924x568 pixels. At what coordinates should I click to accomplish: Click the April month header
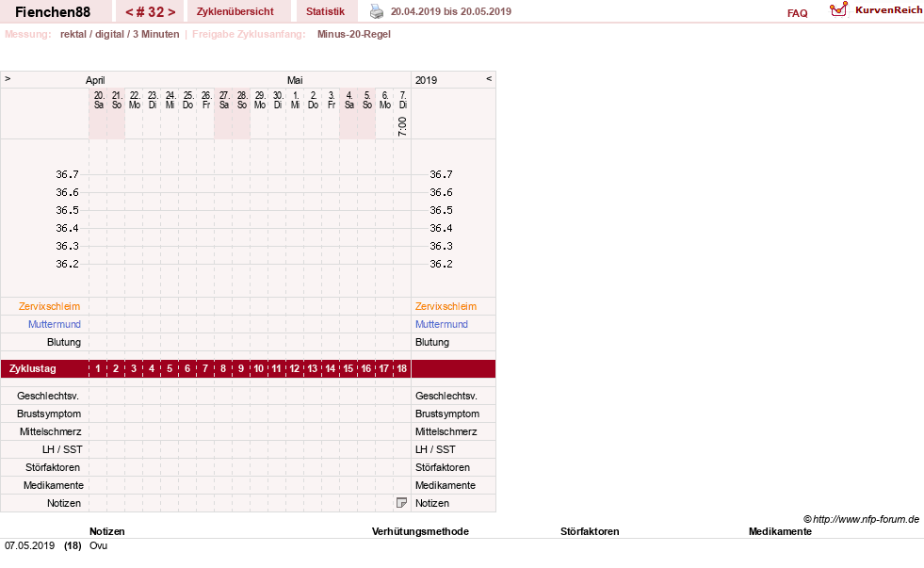tap(95, 80)
